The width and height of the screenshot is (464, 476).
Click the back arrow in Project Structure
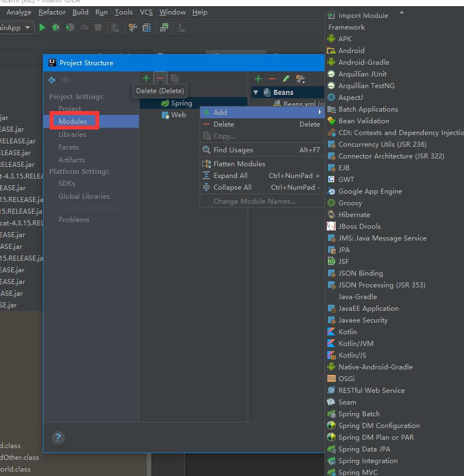pyautogui.click(x=52, y=80)
